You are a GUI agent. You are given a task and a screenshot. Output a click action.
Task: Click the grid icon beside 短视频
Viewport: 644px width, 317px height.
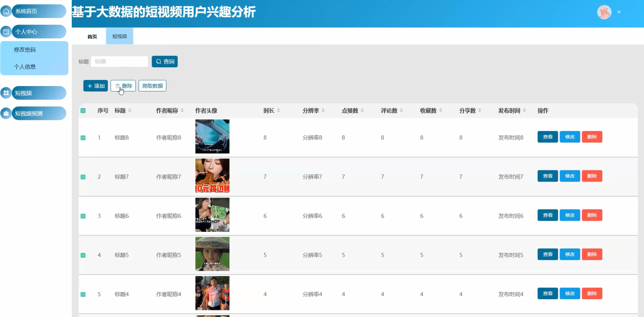click(6, 93)
